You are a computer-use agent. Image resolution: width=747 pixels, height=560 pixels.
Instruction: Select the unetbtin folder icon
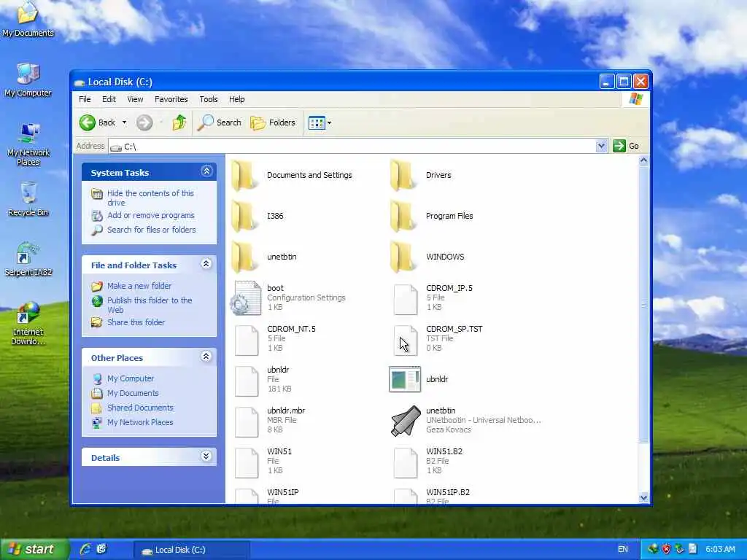[x=244, y=257]
